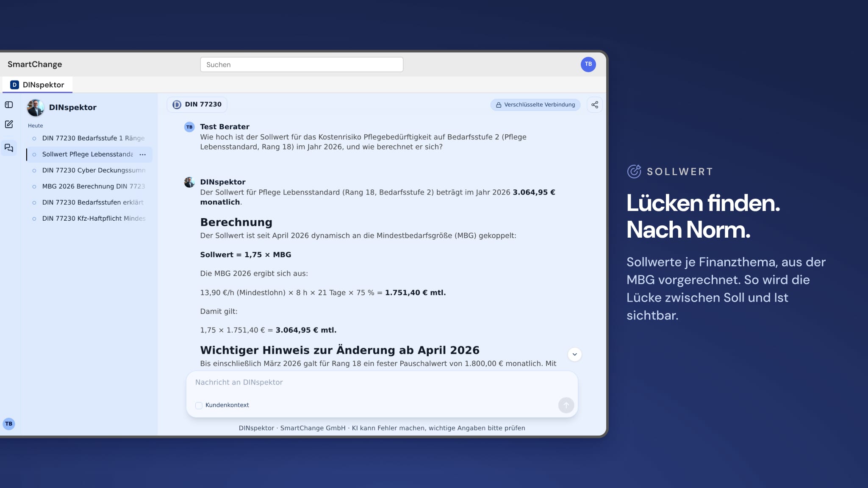Focus the Suchen search field
Screen dimensions: 868x488
pos(302,65)
